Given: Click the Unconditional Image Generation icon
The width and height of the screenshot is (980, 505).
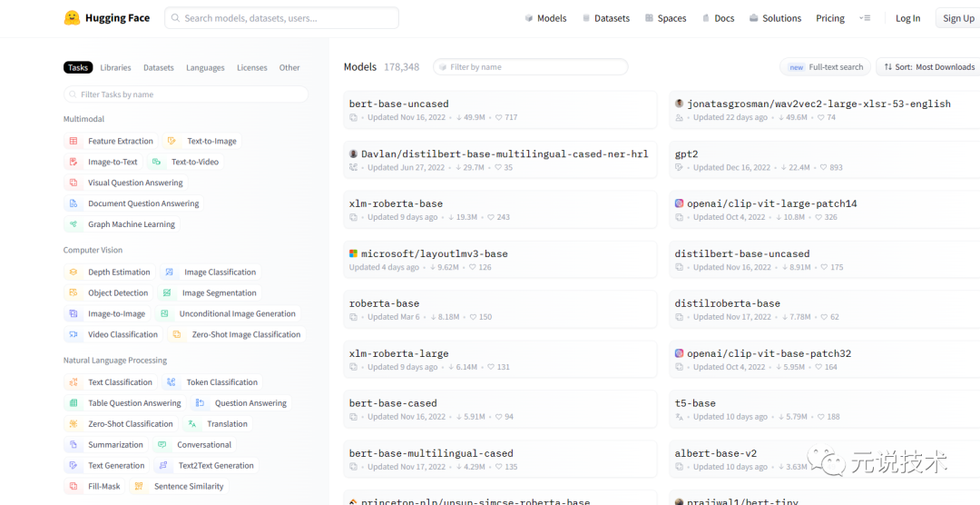Looking at the screenshot, I should tap(165, 313).
